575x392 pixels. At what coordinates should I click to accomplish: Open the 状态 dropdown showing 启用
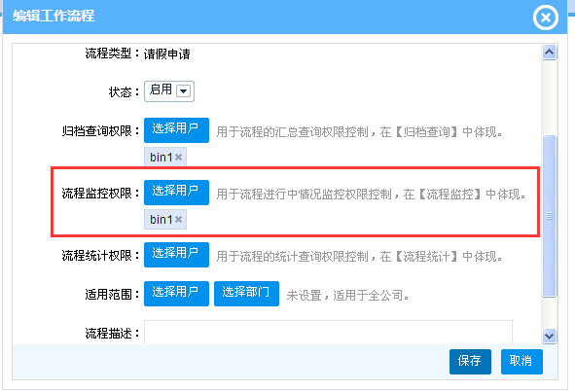coord(169,91)
